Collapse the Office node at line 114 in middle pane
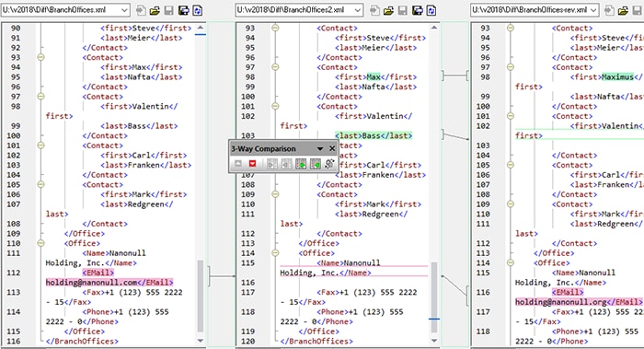Viewport: 644px width, 349px height. point(275,253)
